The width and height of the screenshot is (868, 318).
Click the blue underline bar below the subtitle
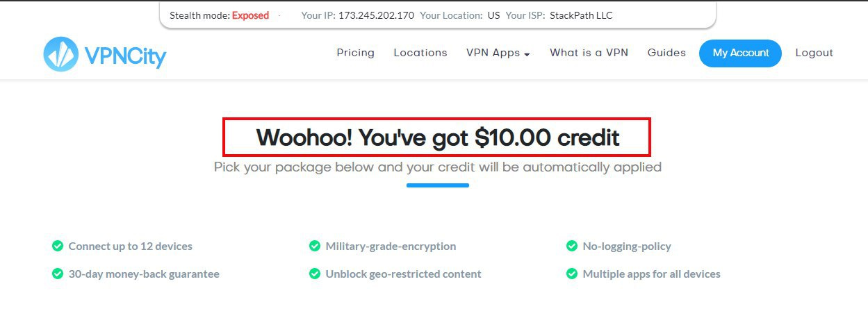tap(437, 185)
